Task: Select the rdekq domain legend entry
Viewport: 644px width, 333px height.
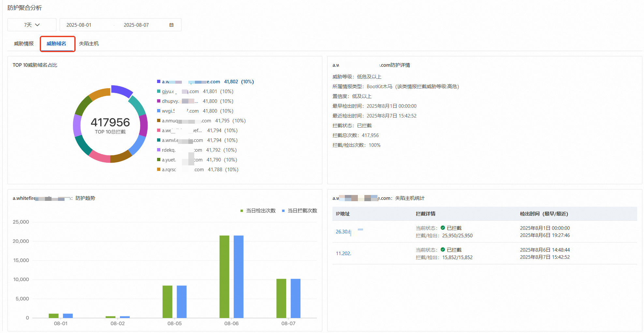Action: pos(197,150)
